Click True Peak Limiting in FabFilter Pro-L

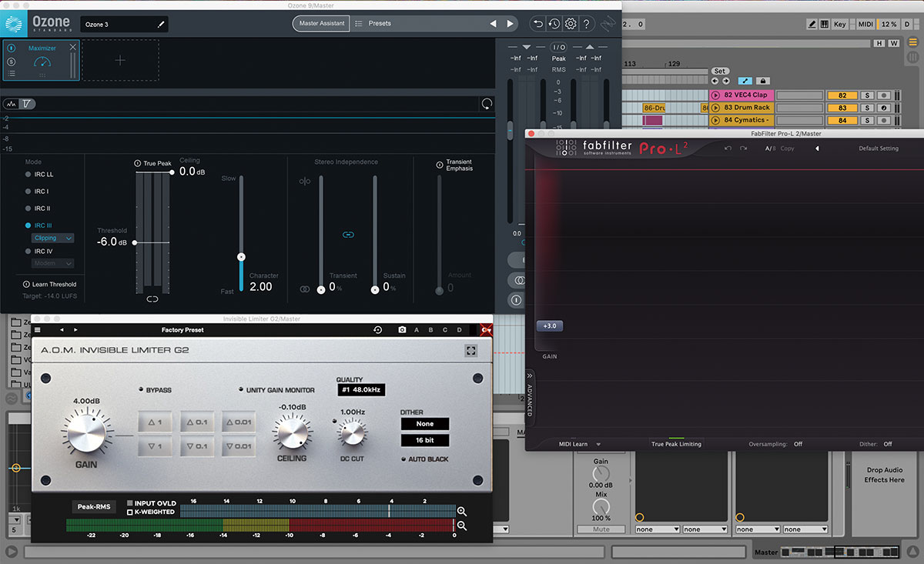click(676, 444)
